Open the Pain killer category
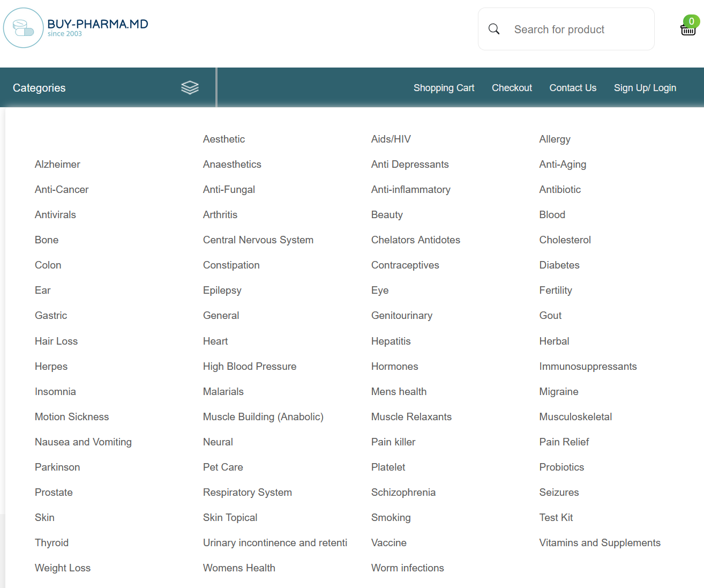Screen dimensions: 704x588 click(x=393, y=442)
